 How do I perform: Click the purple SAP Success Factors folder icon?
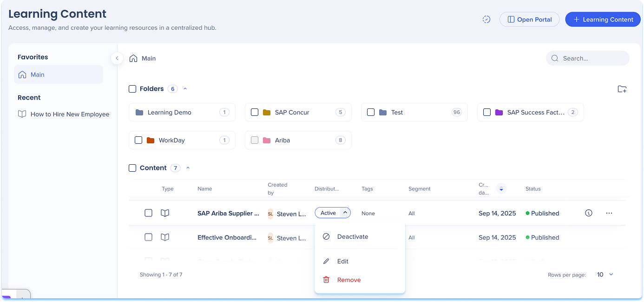click(499, 112)
